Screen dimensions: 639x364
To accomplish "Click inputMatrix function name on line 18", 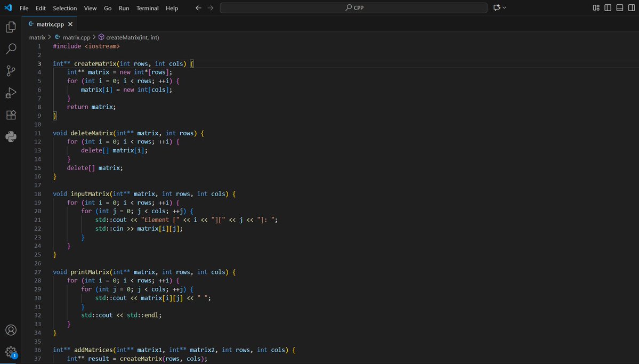I will (90, 193).
